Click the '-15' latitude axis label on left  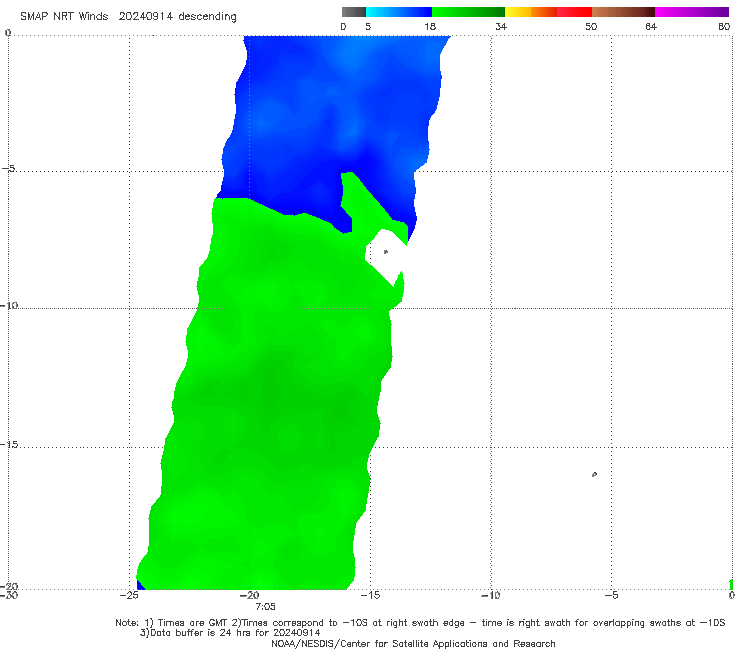(x=9, y=444)
